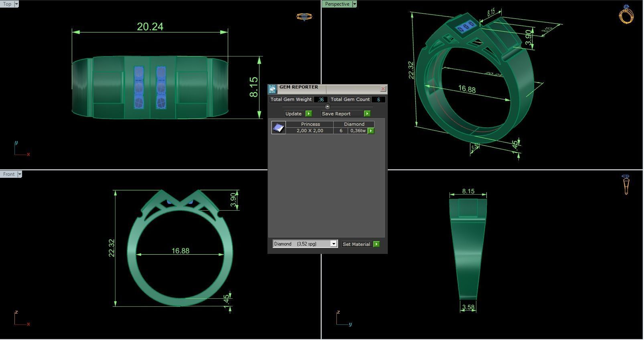Click green arrow next to Update
Image resolution: width=644 pixels, height=340 pixels.
pyautogui.click(x=308, y=114)
